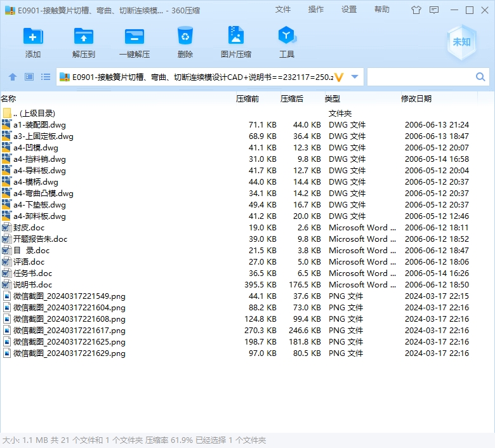The image size is (495, 448).
Task: Sort by the 修改日期 column header
Action: pyautogui.click(x=416, y=99)
